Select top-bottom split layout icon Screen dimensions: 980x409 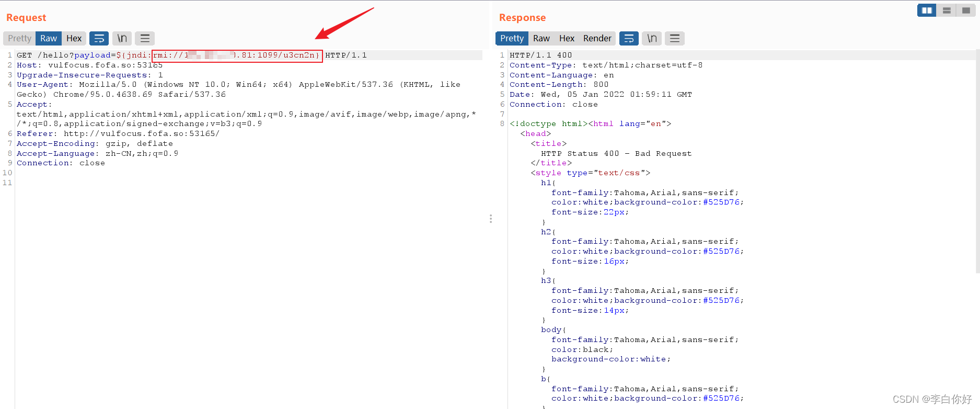[x=947, y=10]
